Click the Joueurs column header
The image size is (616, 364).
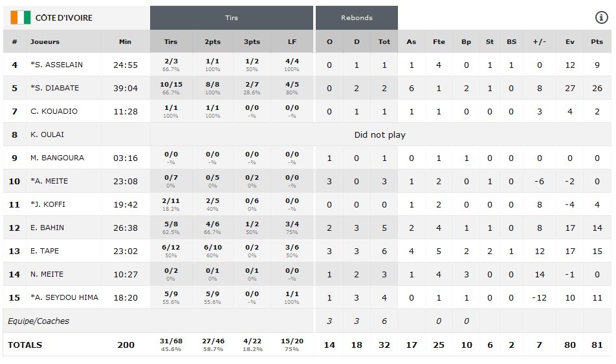pyautogui.click(x=45, y=42)
